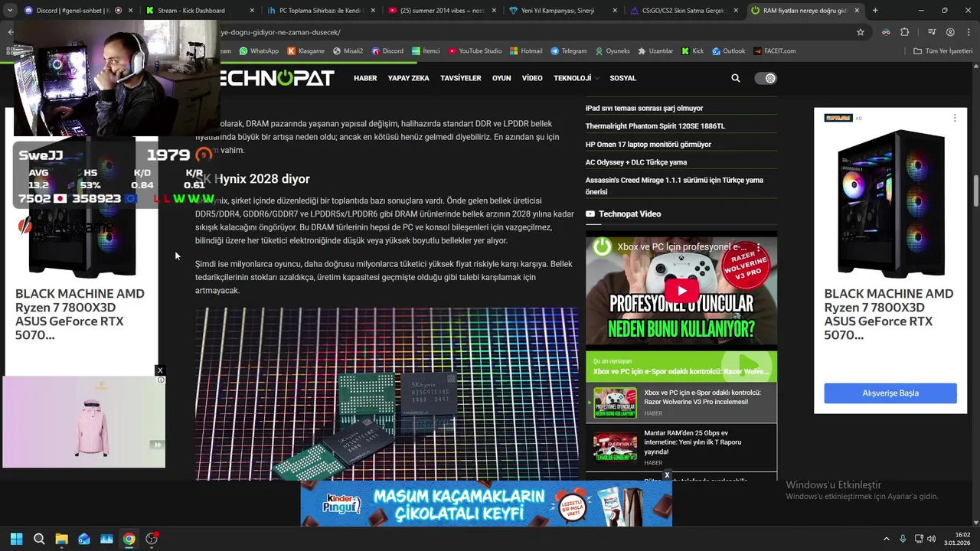Open the FACEIT.com bookmark
This screenshot has height=551, width=980.
774,51
